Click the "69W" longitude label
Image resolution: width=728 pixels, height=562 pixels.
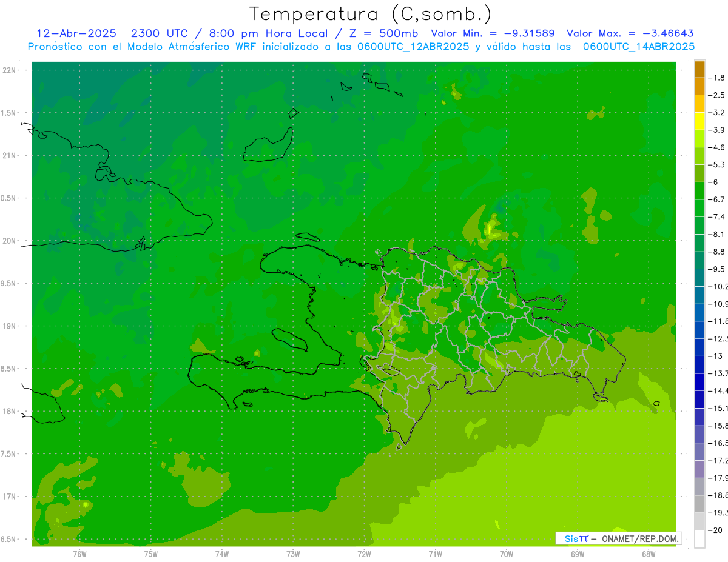578,554
